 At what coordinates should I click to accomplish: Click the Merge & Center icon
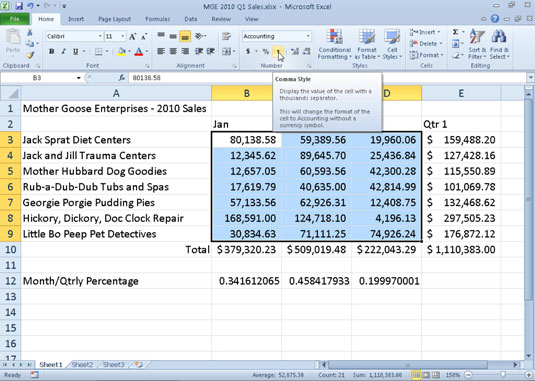pyautogui.click(x=227, y=52)
